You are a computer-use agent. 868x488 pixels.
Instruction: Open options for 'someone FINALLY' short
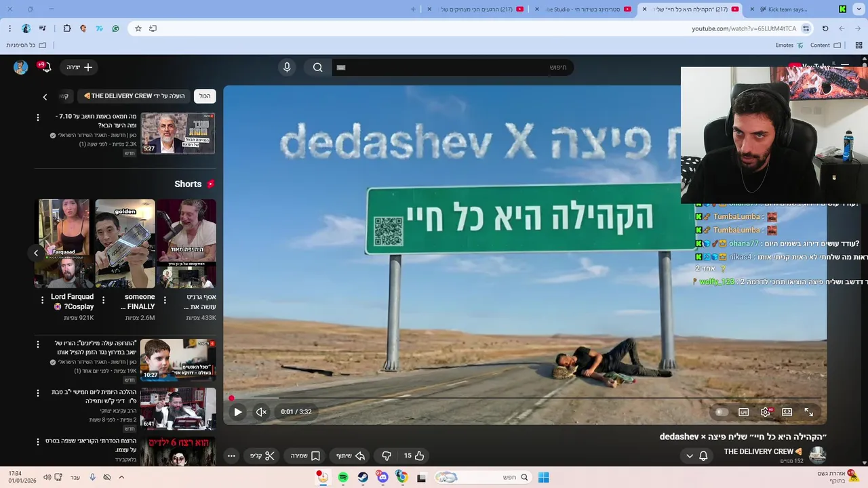click(103, 300)
